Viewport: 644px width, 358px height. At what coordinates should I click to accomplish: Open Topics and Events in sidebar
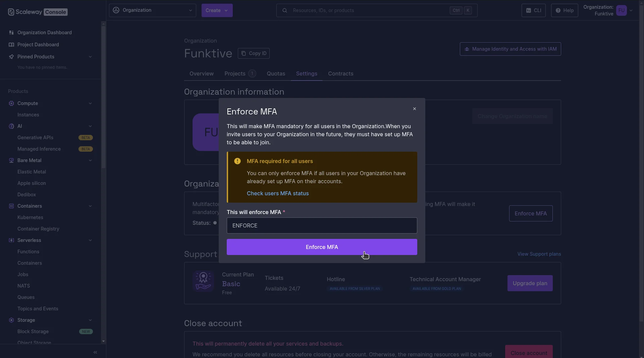[38, 309]
